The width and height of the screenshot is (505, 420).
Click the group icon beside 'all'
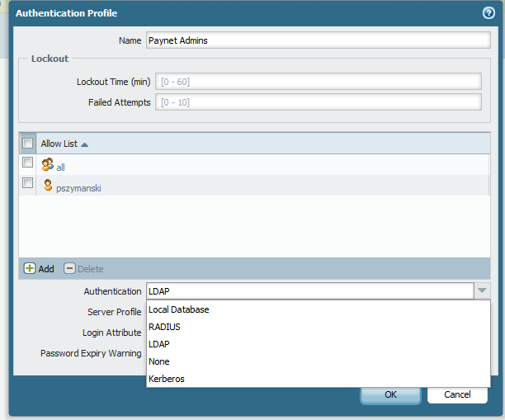47,164
